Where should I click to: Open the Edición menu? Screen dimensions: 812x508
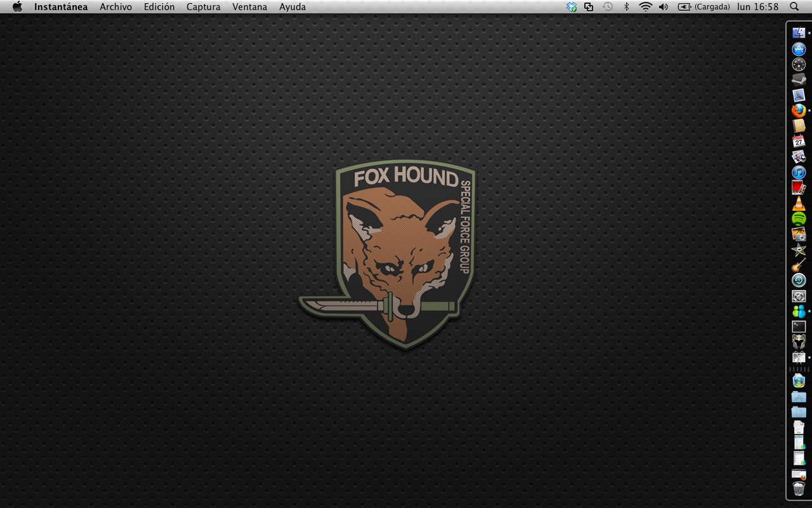pyautogui.click(x=159, y=7)
